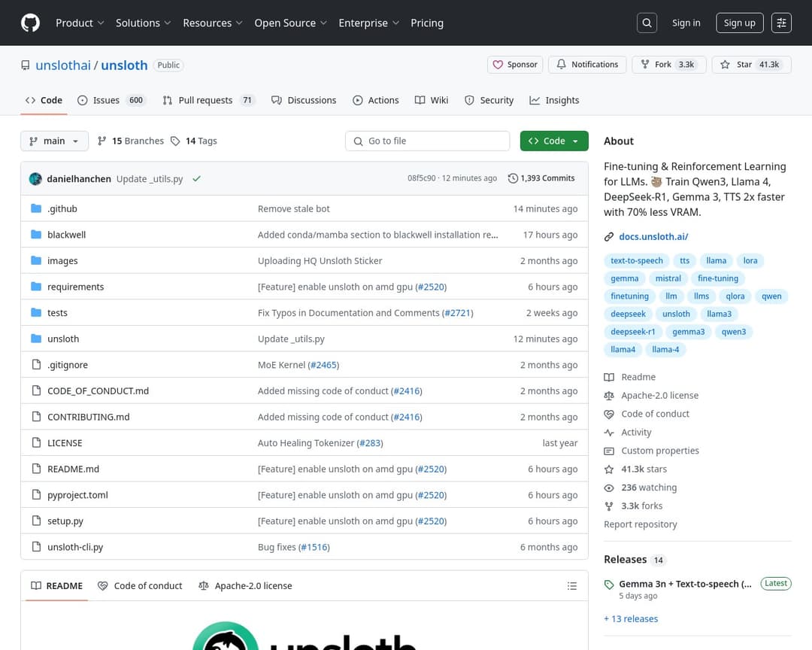Click the pulse icon beside Activity
Screen dimensions: 812x650
(609, 433)
